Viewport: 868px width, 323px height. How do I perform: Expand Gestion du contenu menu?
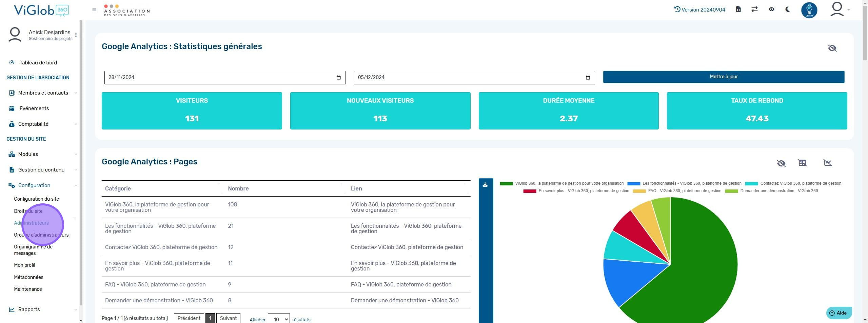(x=43, y=170)
